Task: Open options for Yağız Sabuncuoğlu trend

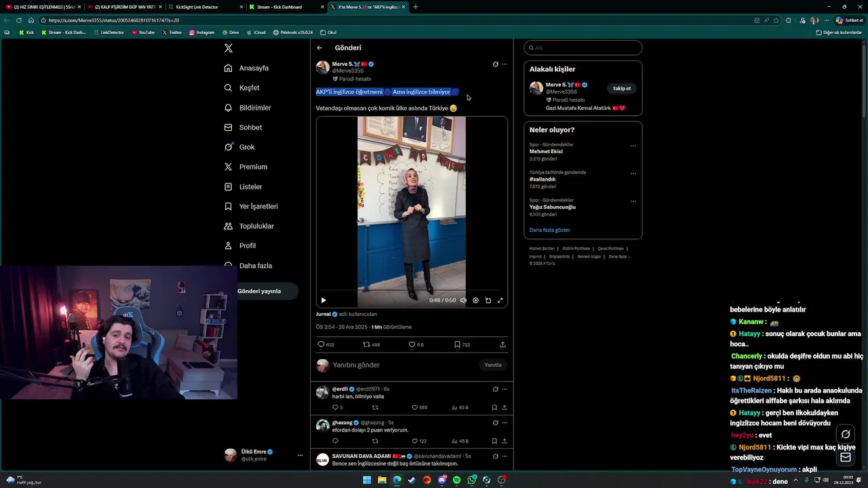Action: coord(633,201)
